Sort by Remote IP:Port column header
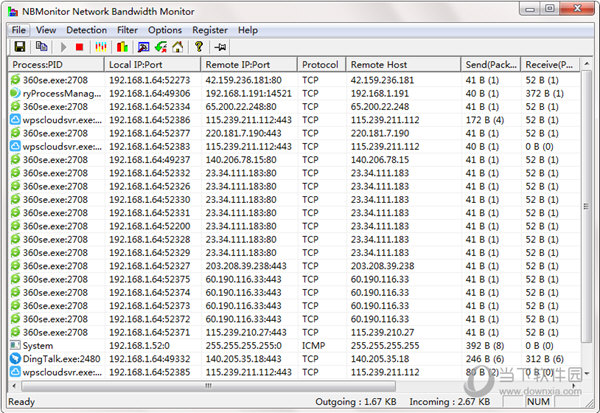Viewport: 600px width, 413px height. tap(249, 64)
